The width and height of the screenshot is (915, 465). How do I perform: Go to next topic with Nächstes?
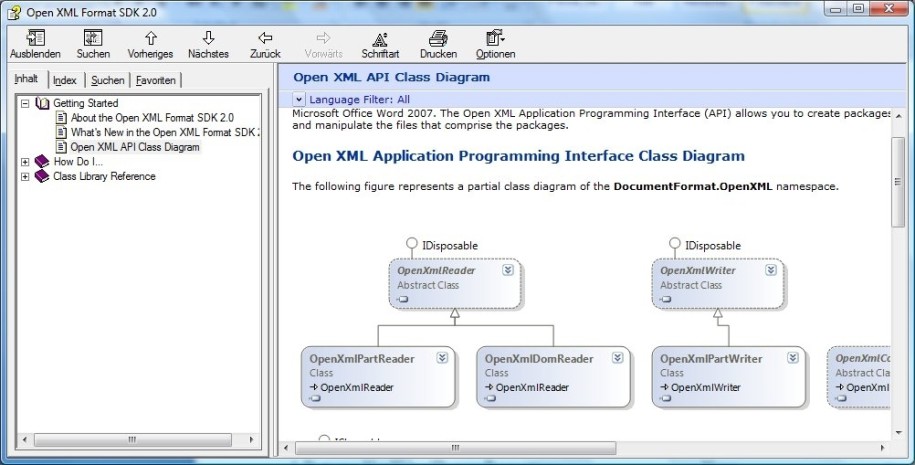(x=208, y=39)
